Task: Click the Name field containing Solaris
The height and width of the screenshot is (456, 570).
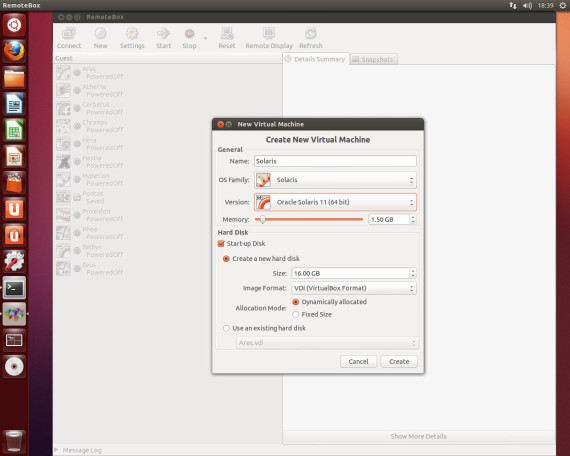Action: [335, 161]
